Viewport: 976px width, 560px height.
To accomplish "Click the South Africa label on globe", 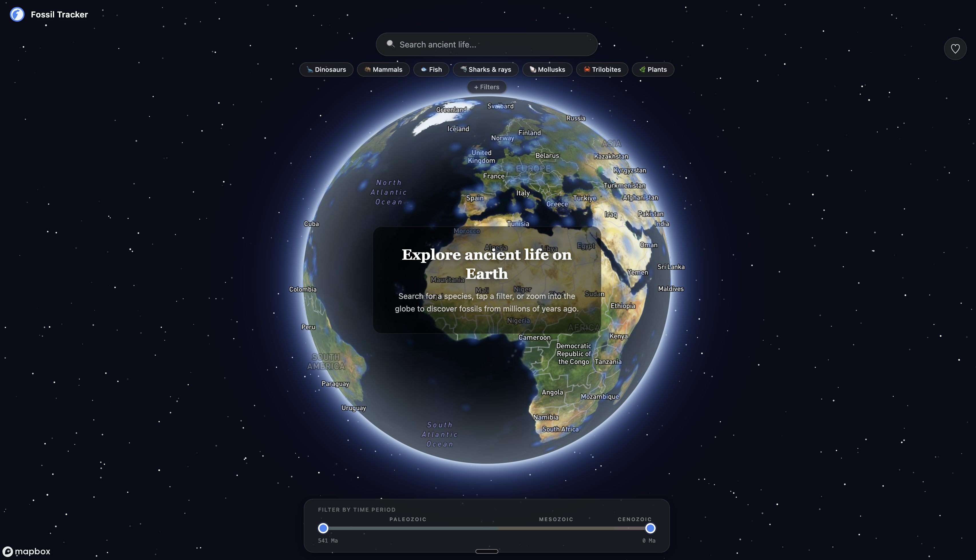I will [x=560, y=429].
